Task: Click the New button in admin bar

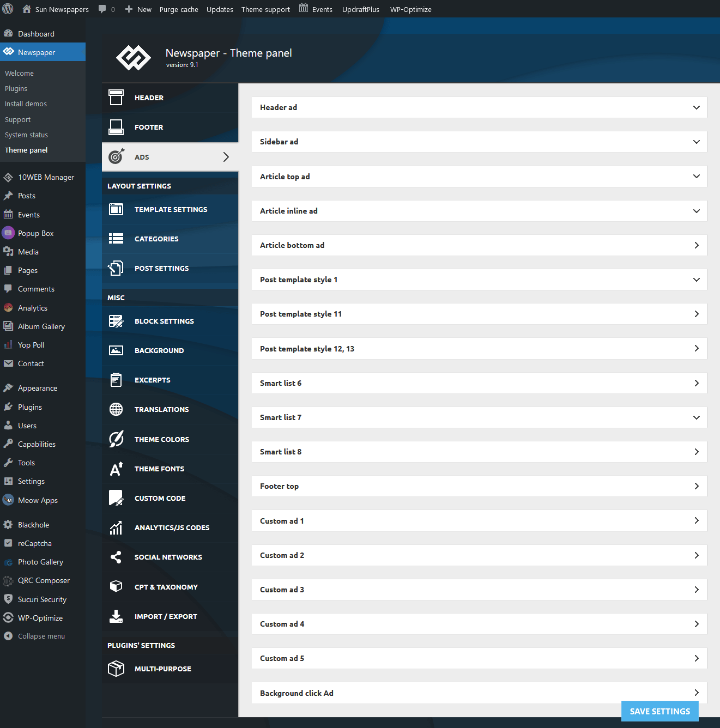Action: pos(138,9)
